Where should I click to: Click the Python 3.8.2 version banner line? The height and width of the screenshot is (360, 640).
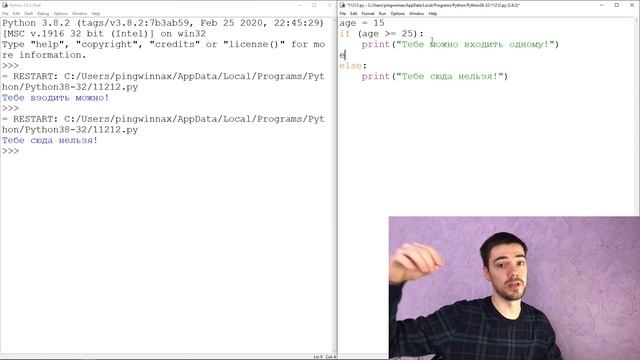coord(163,23)
